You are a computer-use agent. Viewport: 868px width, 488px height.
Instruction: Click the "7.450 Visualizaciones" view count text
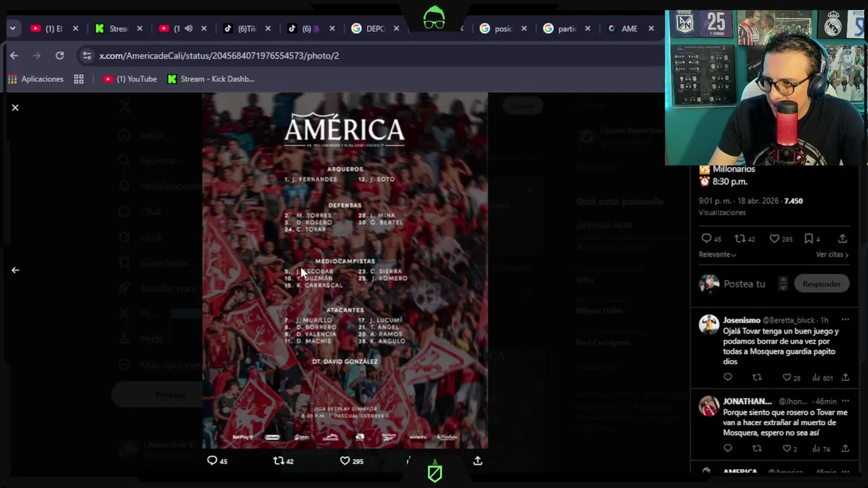(751, 207)
